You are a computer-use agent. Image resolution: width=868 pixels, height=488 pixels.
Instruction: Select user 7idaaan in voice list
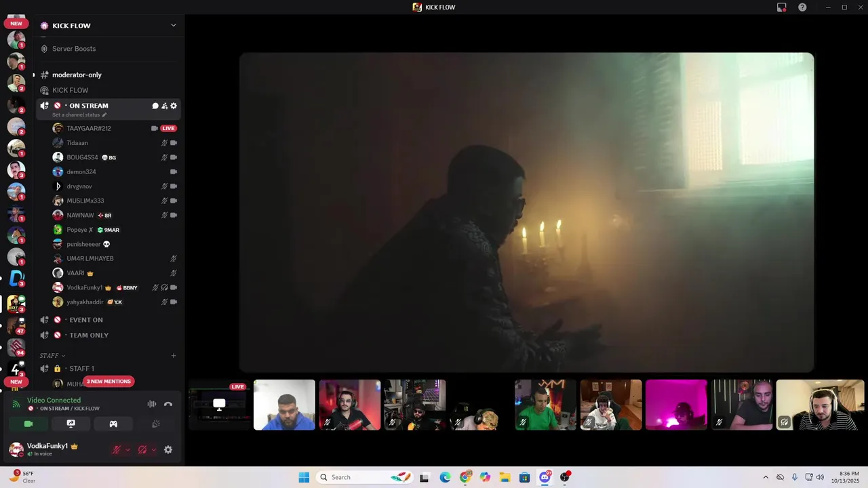[x=77, y=143]
